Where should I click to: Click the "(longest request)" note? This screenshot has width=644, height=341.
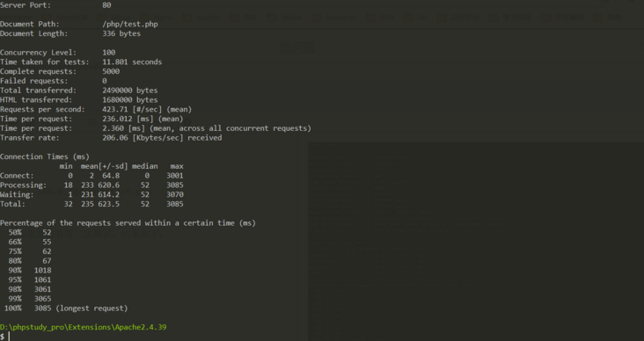click(91, 308)
